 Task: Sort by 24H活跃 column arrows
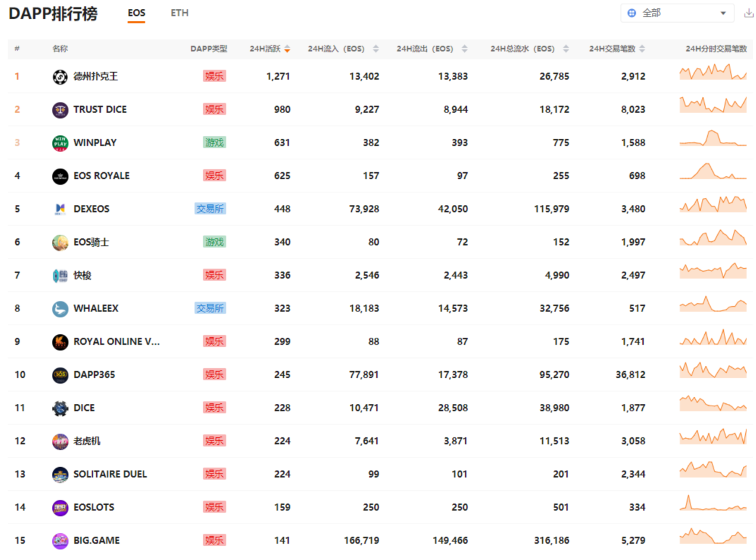click(x=287, y=49)
